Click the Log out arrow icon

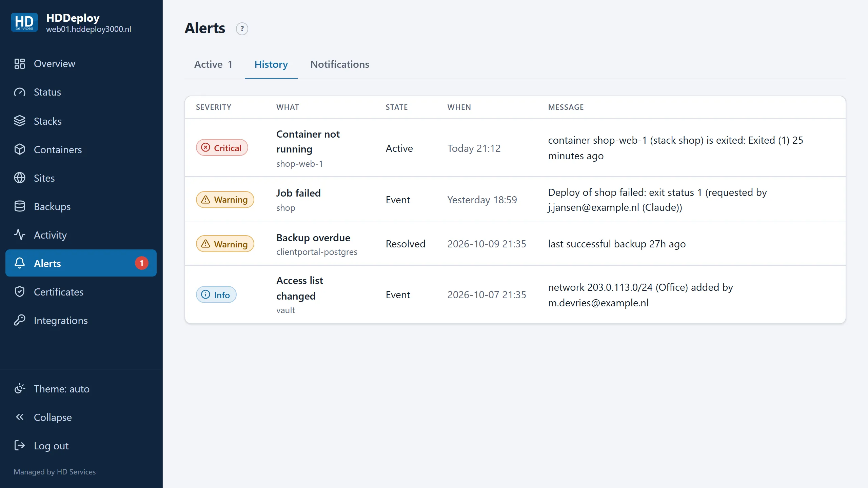20,446
